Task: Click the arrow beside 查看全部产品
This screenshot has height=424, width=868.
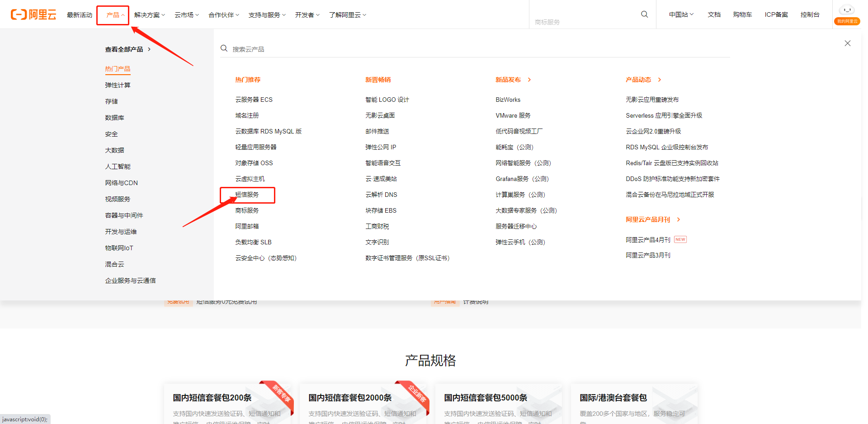Action: coord(149,49)
